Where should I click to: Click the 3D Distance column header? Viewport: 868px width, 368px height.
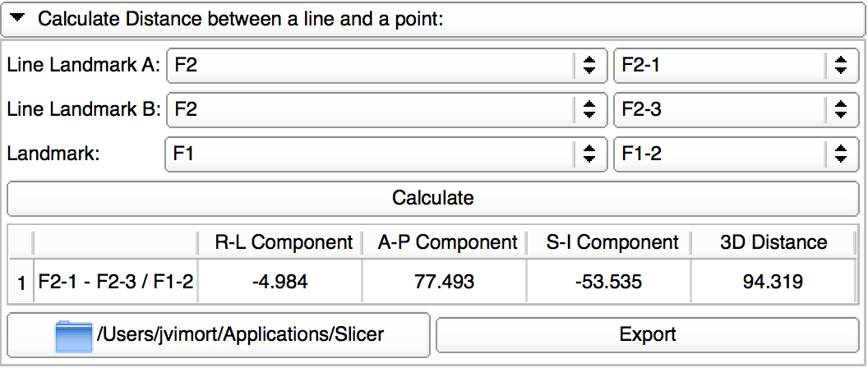point(773,242)
